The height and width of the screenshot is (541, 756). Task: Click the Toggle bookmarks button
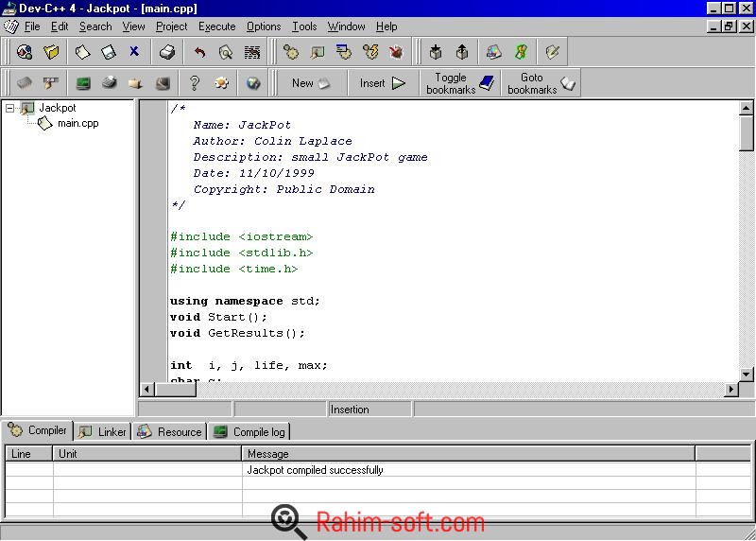[460, 83]
